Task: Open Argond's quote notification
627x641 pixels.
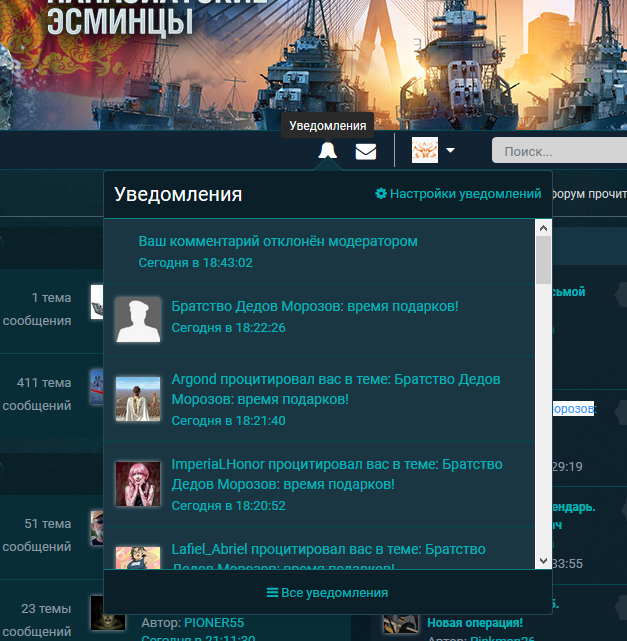Action: point(319,399)
